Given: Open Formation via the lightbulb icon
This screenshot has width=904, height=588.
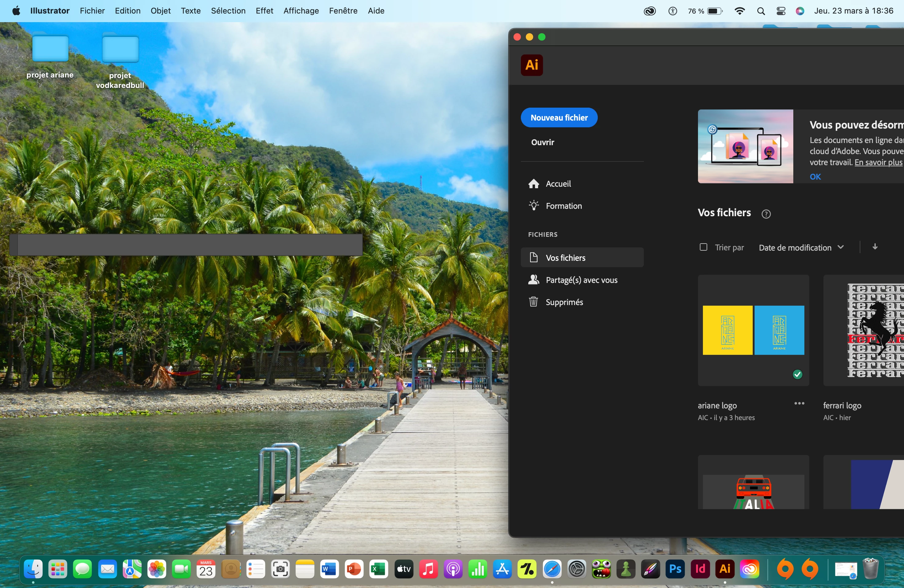Looking at the screenshot, I should tap(534, 206).
